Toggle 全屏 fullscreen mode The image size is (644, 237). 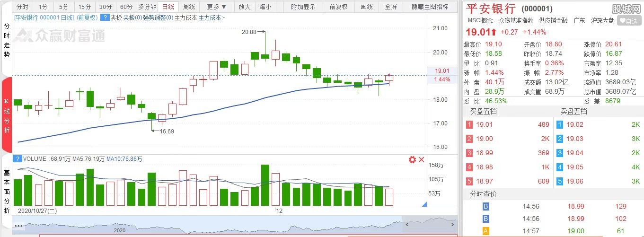[x=391, y=7]
